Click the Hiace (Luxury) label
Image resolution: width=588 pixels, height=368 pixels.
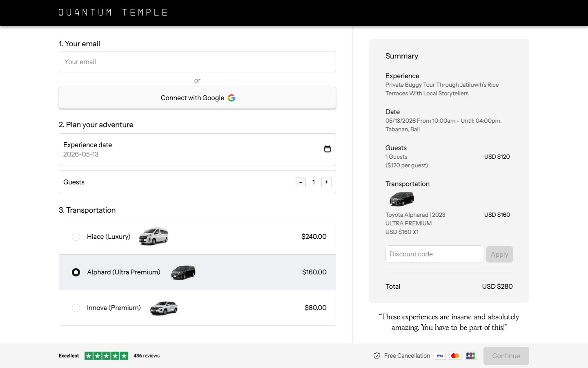(109, 236)
